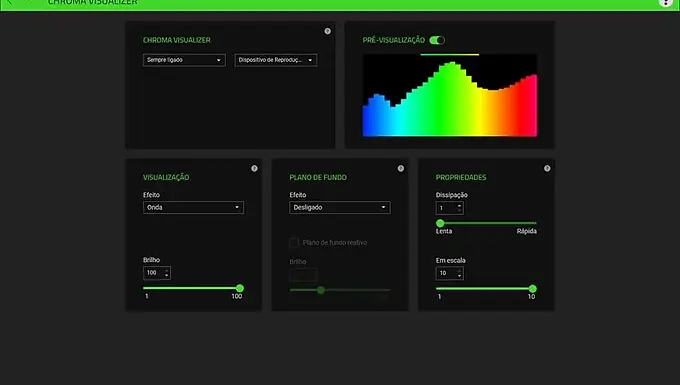This screenshot has width=680, height=385.
Task: Click the Plano de Fundo Brilho slider
Action: (x=340, y=290)
